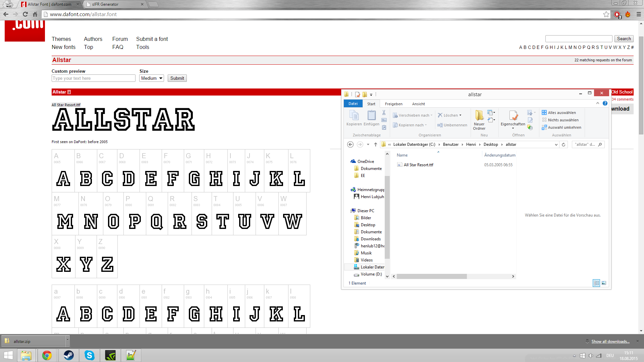Open the allstar.zip download options arrow
The width and height of the screenshot is (644, 362).
pos(67,340)
